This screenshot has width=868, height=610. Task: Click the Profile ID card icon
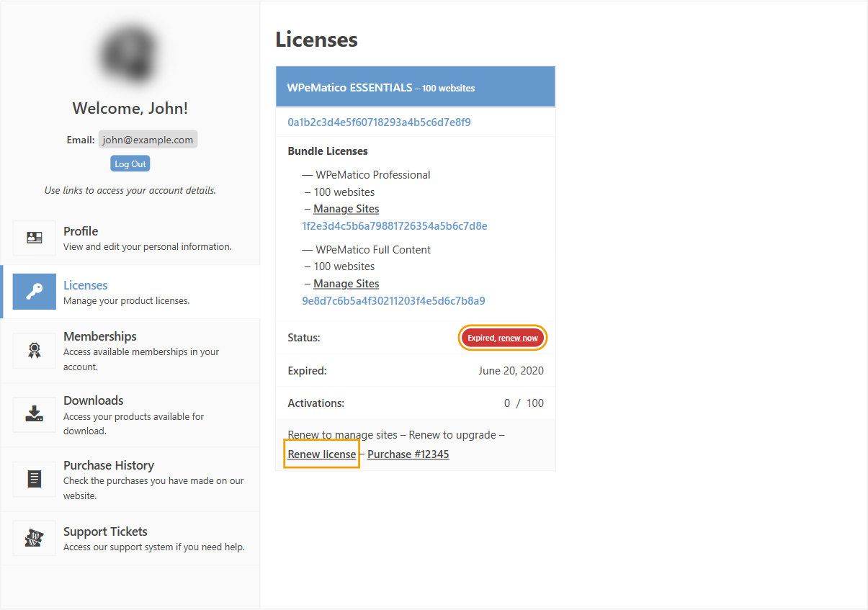[35, 238]
